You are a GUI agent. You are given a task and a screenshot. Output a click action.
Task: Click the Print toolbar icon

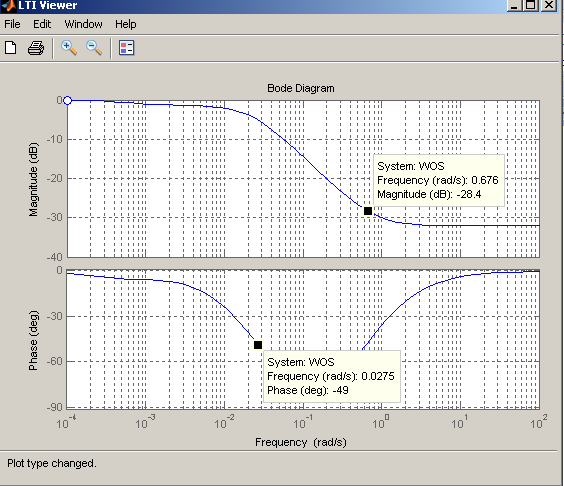click(x=36, y=48)
